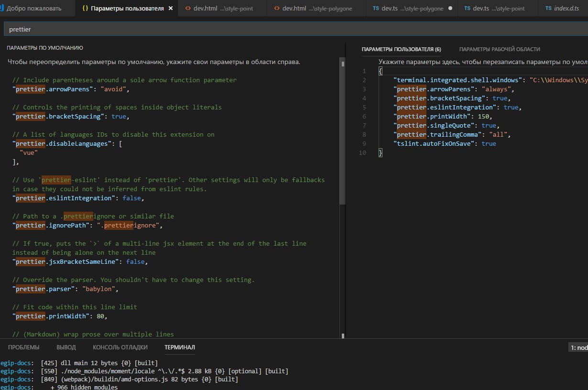Click "prettier.parser": "babylon" setting
This screenshot has height=390, width=588.
[65, 289]
